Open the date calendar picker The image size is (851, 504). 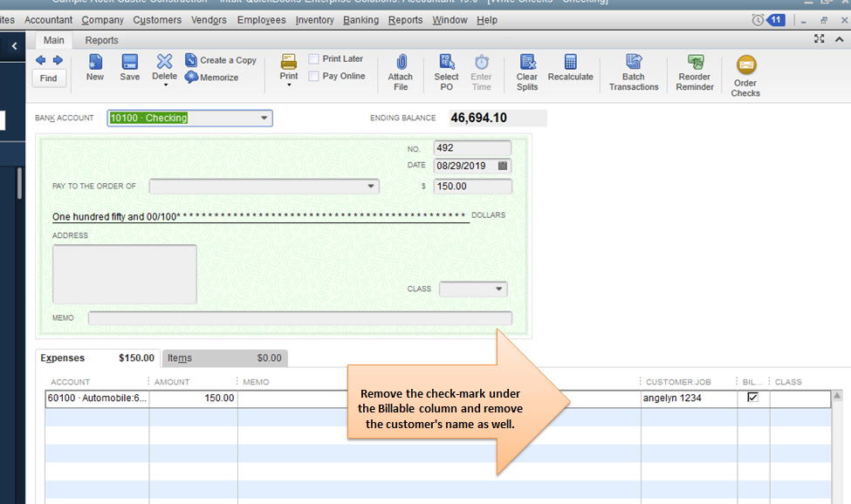pyautogui.click(x=503, y=166)
